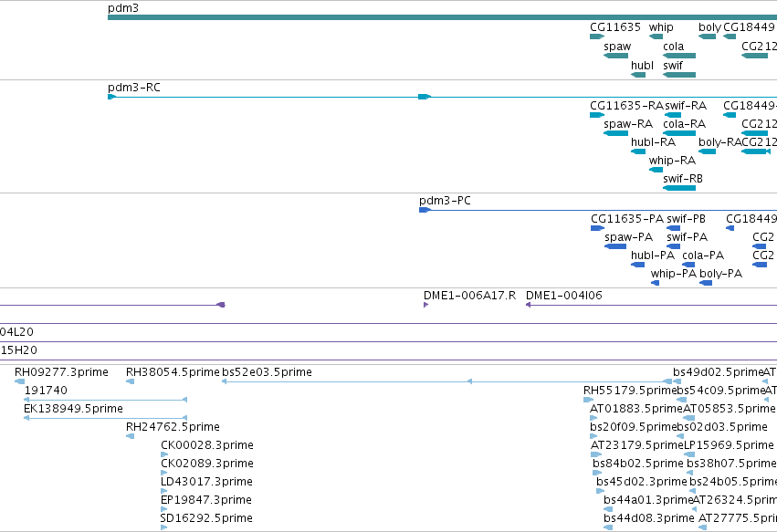Click the cola-RA transcript label
Screen dimensions: 777x532
685,124
